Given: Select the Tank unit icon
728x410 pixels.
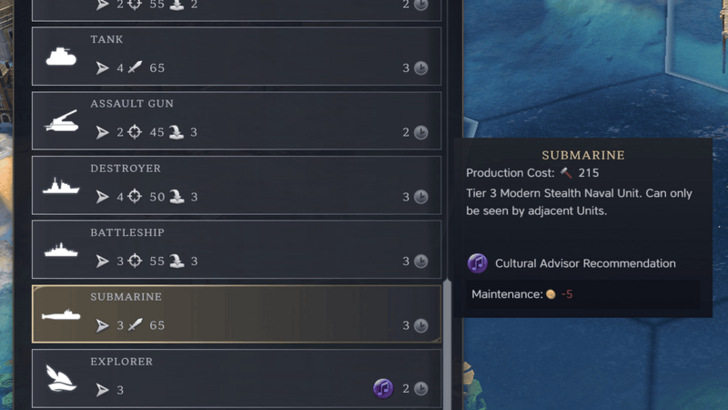Looking at the screenshot, I should (x=61, y=57).
